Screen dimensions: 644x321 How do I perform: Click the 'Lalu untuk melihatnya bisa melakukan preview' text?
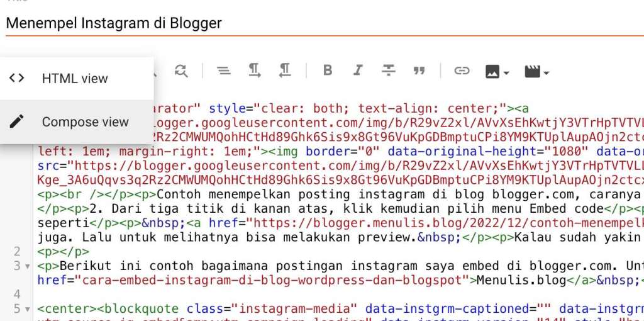pyautogui.click(x=249, y=237)
